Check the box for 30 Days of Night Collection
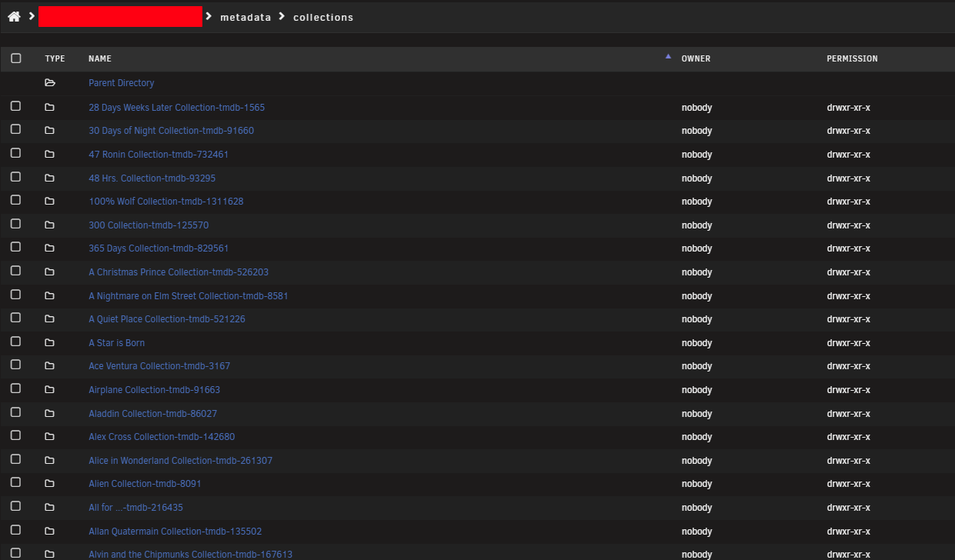Screen dimensions: 955x560 (x=16, y=130)
